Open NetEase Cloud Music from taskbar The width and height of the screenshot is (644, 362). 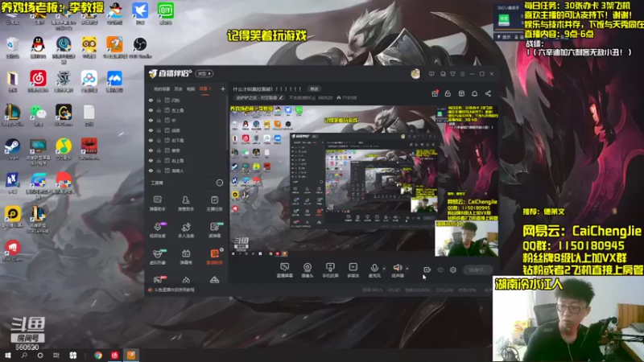coord(114,355)
